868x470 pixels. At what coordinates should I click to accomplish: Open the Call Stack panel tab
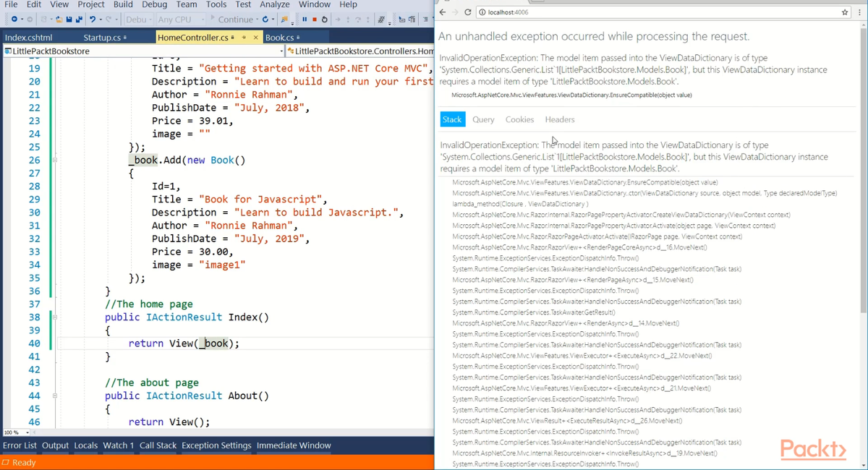click(x=158, y=445)
